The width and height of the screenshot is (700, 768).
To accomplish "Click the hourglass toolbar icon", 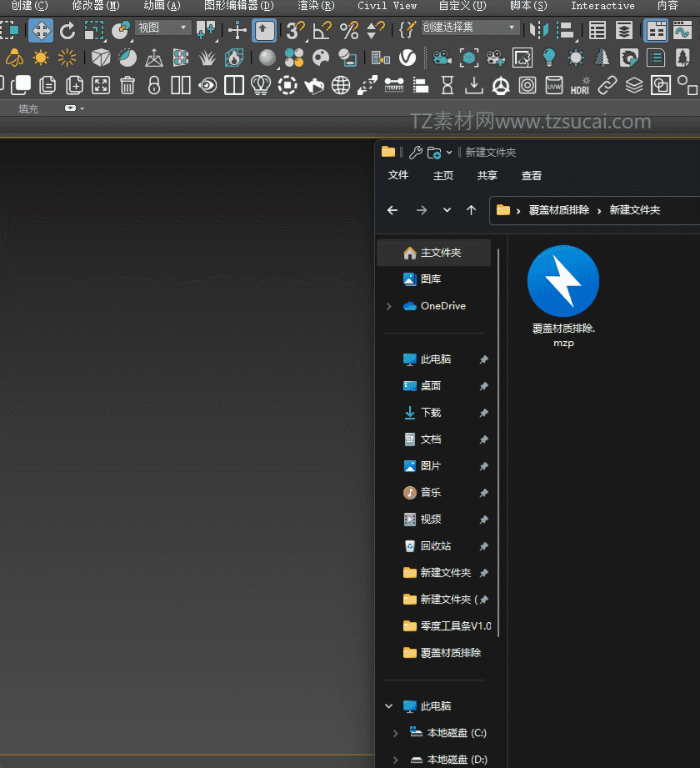I will pyautogui.click(x=447, y=85).
